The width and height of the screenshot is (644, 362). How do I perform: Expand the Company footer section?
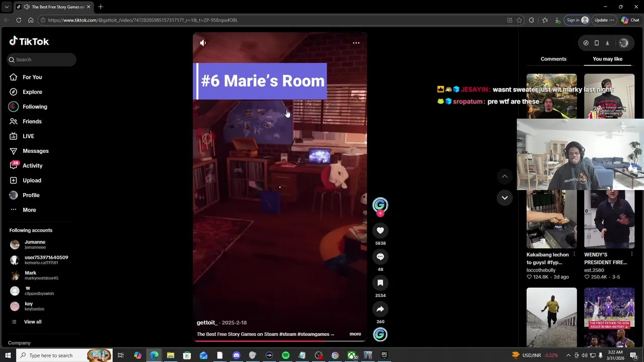point(19,343)
